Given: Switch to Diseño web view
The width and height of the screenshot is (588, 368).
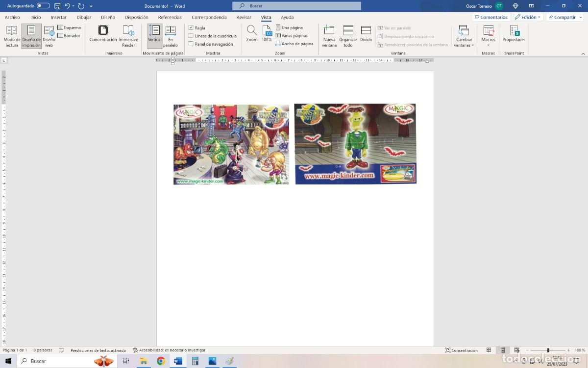Looking at the screenshot, I should click(x=49, y=36).
